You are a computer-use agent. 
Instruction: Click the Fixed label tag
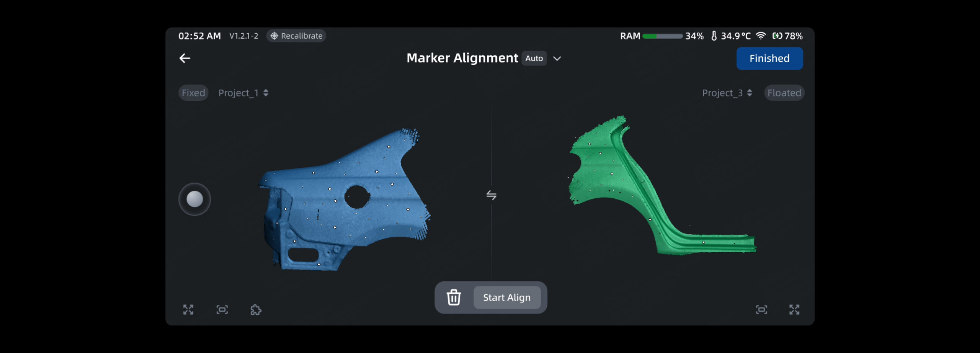pos(193,93)
